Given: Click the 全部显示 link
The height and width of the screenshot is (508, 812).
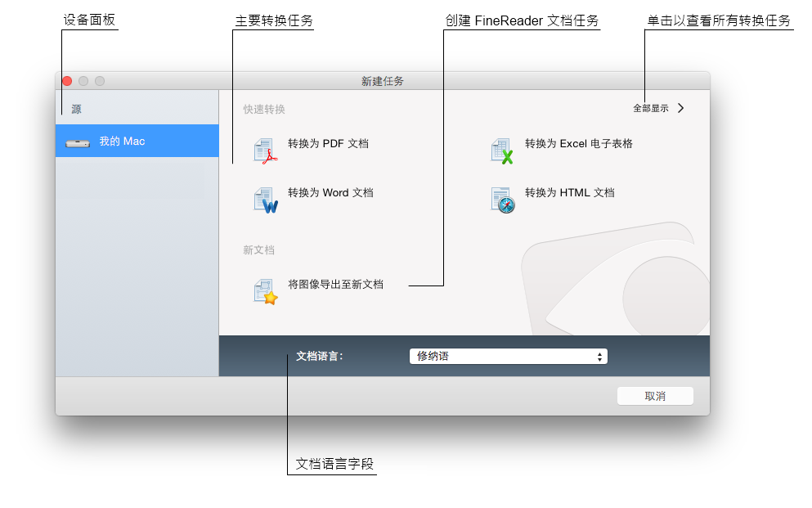Looking at the screenshot, I should click(x=651, y=108).
